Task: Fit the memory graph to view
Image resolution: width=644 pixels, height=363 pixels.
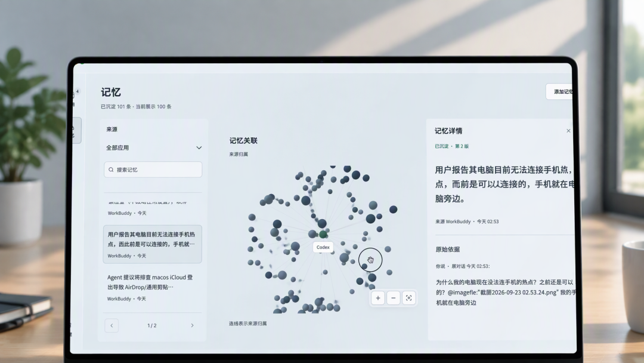Action: tap(408, 298)
